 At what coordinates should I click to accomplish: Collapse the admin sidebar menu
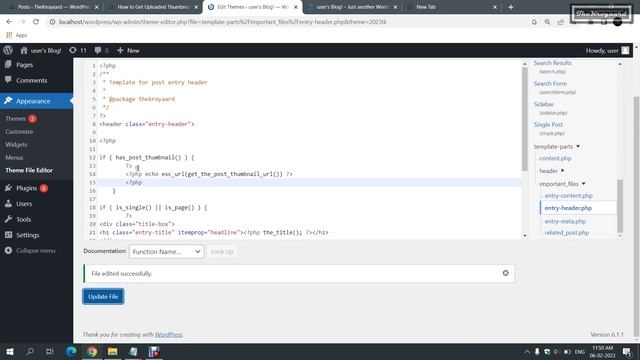(36, 251)
